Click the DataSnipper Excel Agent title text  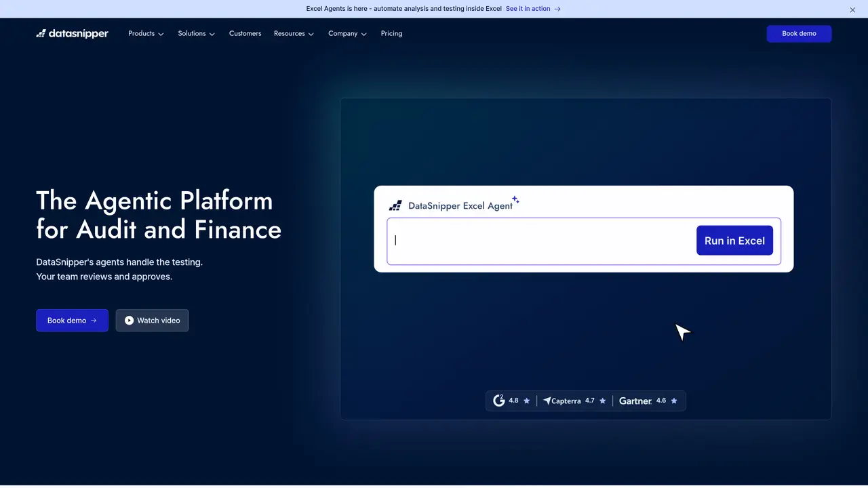tap(460, 206)
